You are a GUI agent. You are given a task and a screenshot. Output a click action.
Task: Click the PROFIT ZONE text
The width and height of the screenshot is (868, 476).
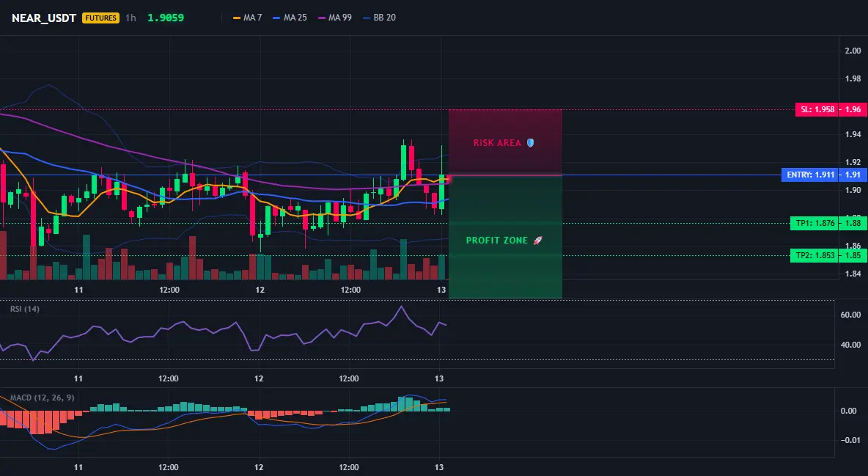[497, 241]
